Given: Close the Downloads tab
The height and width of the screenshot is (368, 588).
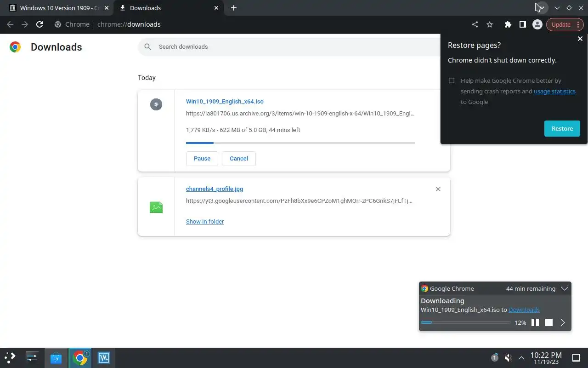Looking at the screenshot, I should [x=217, y=8].
